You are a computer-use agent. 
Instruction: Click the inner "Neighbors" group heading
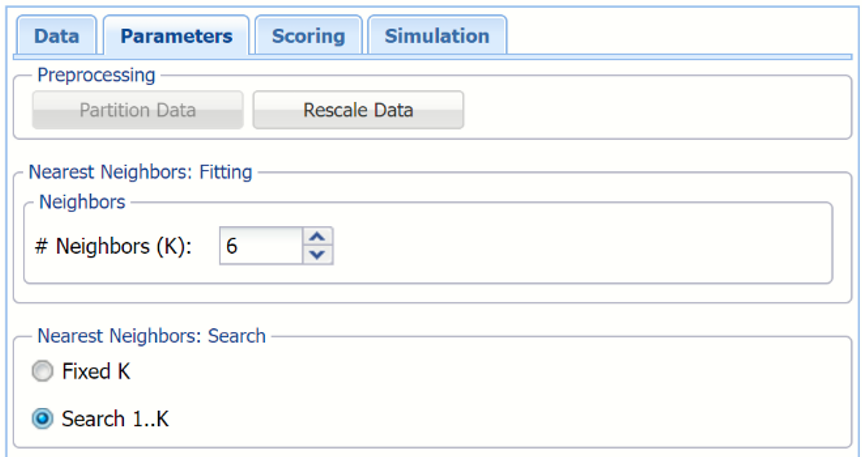[x=82, y=202]
